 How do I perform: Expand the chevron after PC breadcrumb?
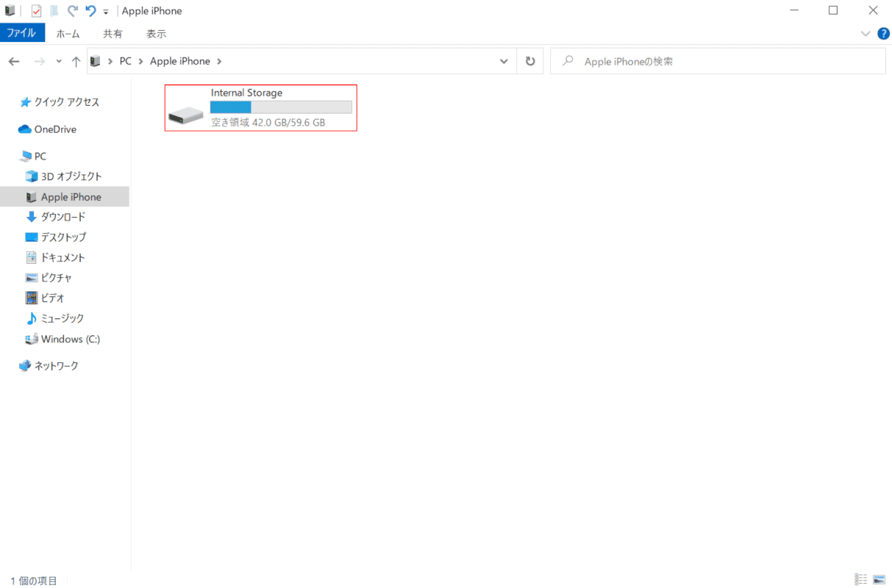click(141, 62)
